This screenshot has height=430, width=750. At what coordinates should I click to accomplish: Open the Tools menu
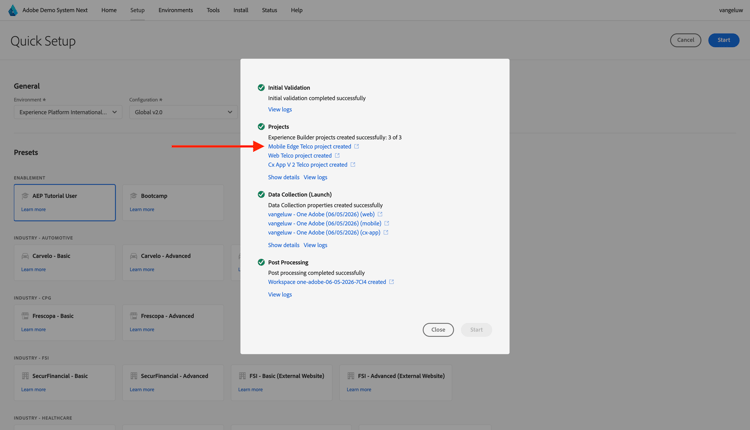point(213,10)
